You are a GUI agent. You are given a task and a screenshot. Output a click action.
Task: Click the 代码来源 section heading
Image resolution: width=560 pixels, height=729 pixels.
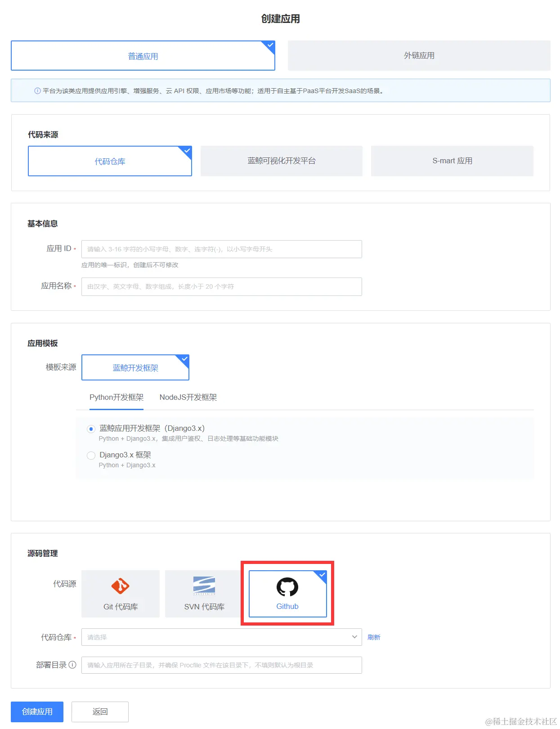pos(43,134)
